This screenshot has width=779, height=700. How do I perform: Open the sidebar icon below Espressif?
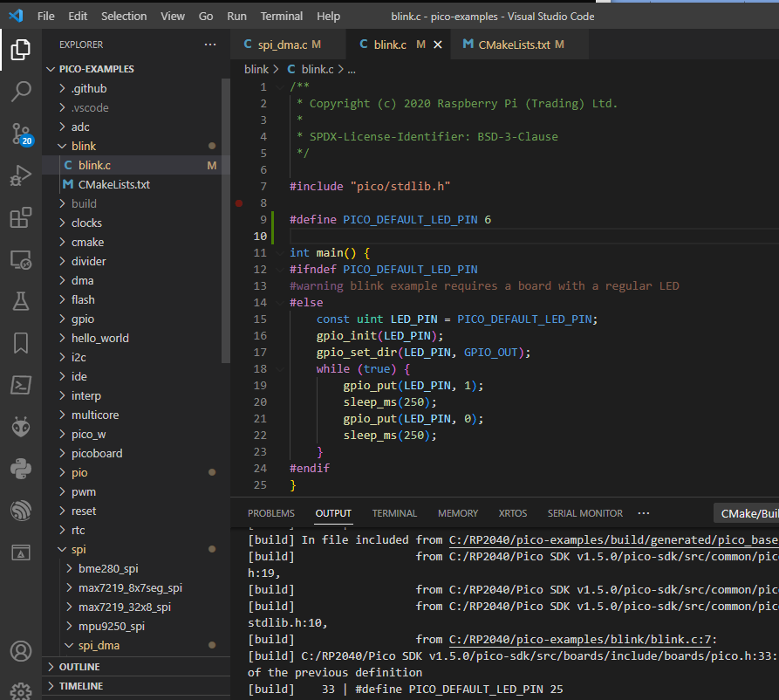20,552
